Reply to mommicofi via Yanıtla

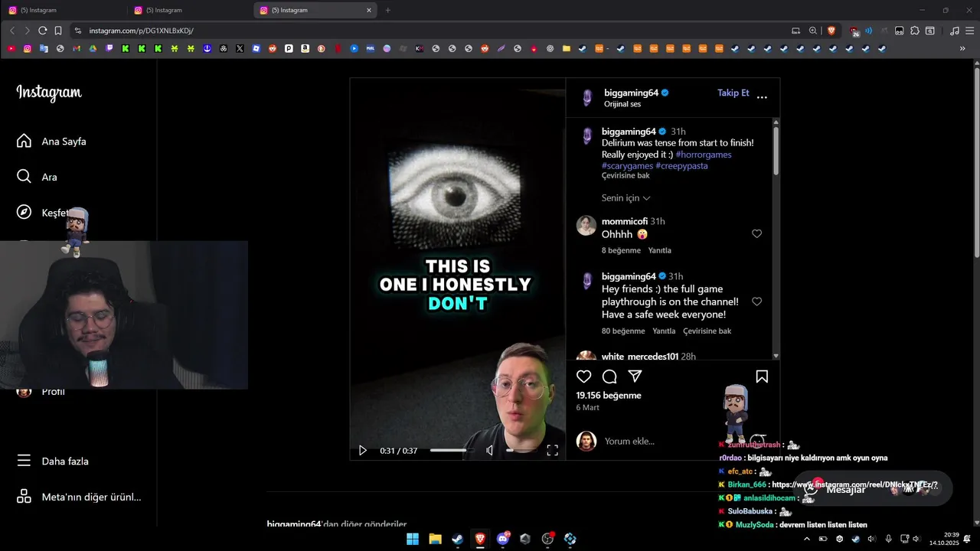659,250
